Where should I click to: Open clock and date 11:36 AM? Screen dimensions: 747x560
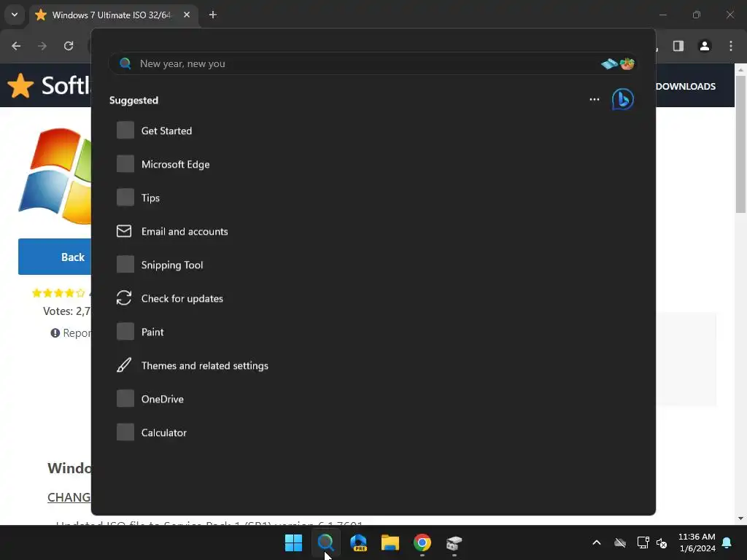tap(697, 542)
